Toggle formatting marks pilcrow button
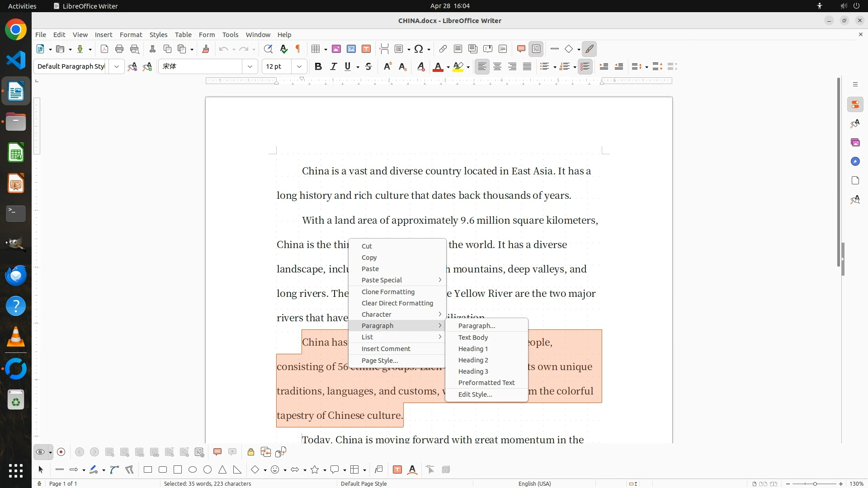The height and width of the screenshot is (488, 868). click(x=298, y=49)
